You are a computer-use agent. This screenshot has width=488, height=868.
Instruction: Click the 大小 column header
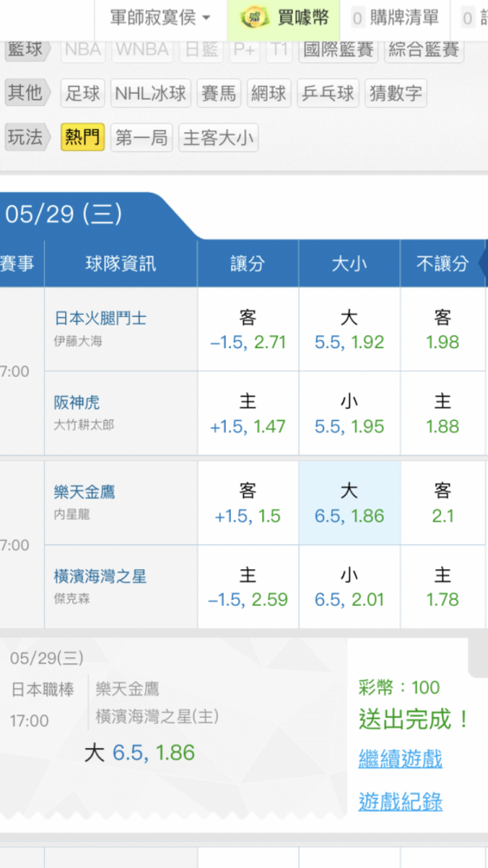(x=349, y=264)
